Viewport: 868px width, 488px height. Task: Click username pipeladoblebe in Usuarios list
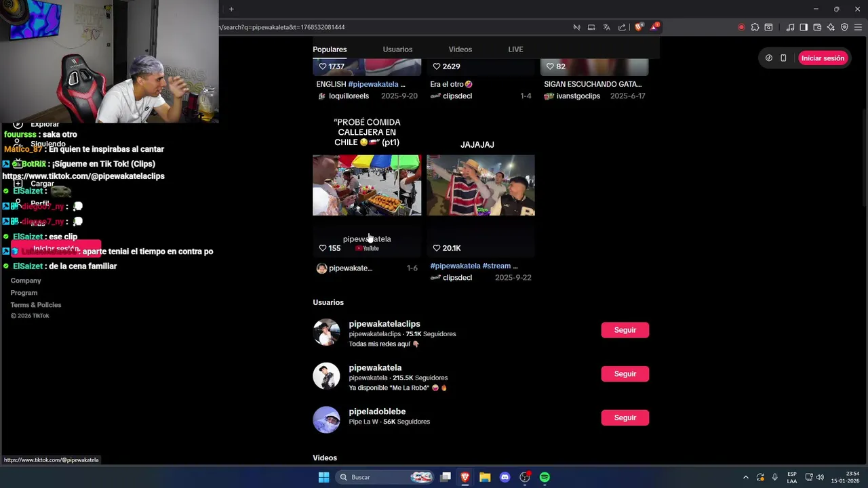(x=377, y=411)
